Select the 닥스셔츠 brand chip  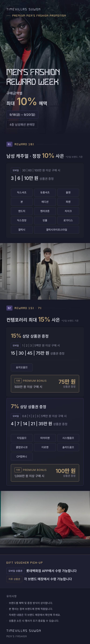22,193
